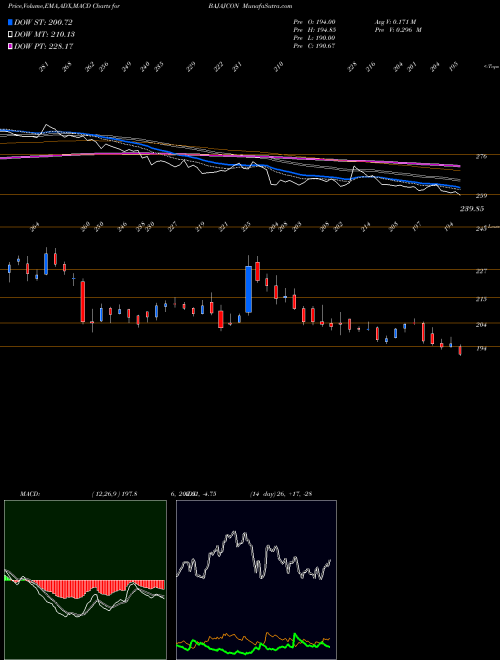Open the MACD histogram chart panel

tap(85, 580)
